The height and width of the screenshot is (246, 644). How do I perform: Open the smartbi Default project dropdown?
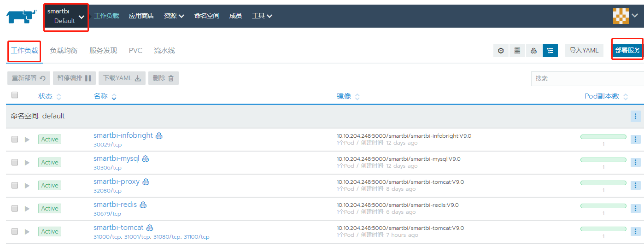[66, 16]
